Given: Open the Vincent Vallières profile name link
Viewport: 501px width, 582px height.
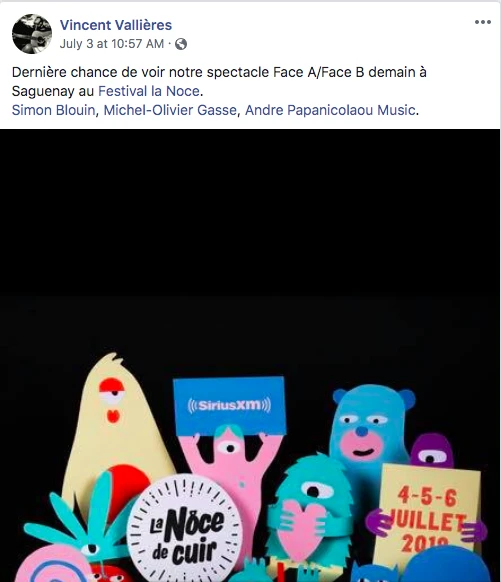Looking at the screenshot, I should 116,25.
